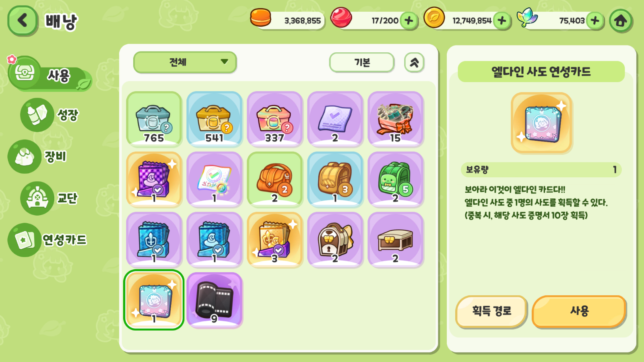Select the green frog backpack item
Screen dimensions: 644x362
point(396,179)
